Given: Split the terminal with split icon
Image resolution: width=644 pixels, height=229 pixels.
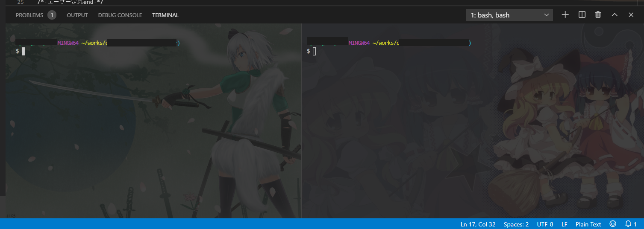Looking at the screenshot, I should 582,14.
